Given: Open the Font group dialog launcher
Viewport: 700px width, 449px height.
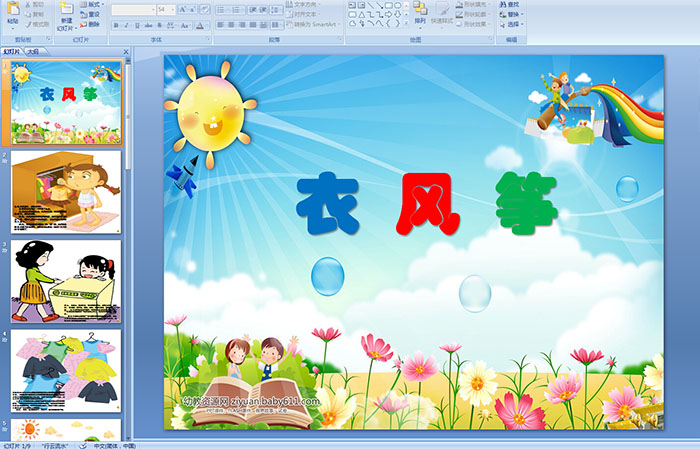Looking at the screenshot, I should pyautogui.click(x=208, y=39).
